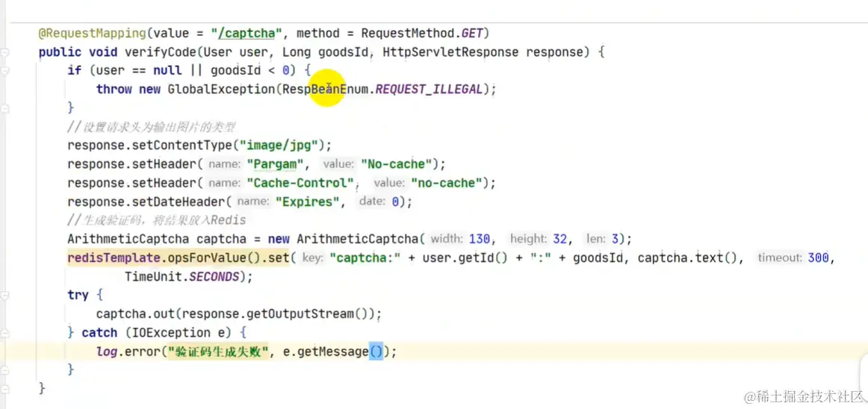Viewport: 868px width, 409px height.
Task: Select the "Pargam" header name string
Action: [x=276, y=164]
